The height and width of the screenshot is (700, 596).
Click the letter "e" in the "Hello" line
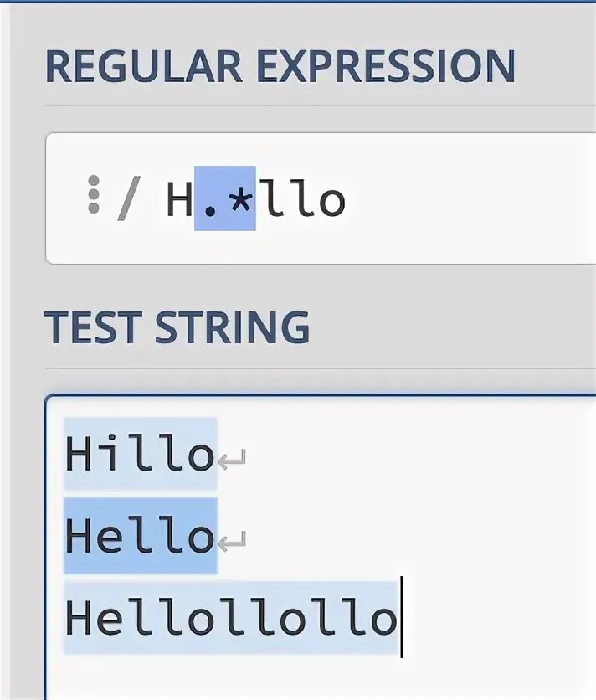[x=110, y=536]
